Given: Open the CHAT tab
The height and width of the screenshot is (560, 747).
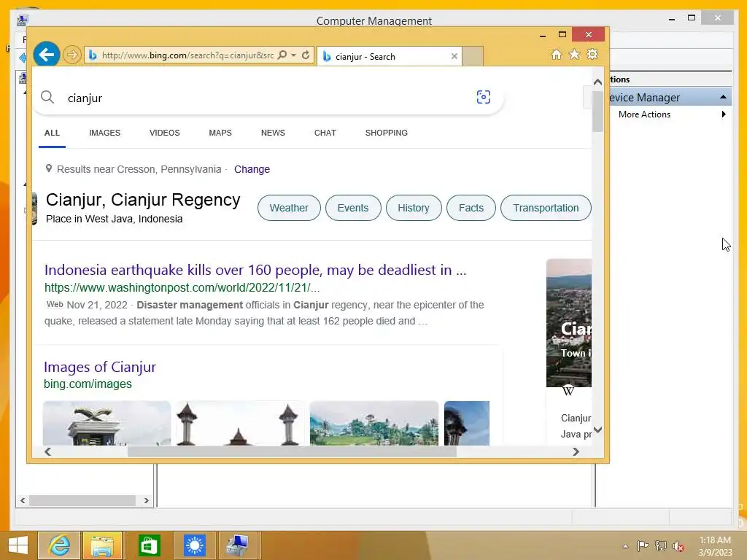Looking at the screenshot, I should point(325,133).
